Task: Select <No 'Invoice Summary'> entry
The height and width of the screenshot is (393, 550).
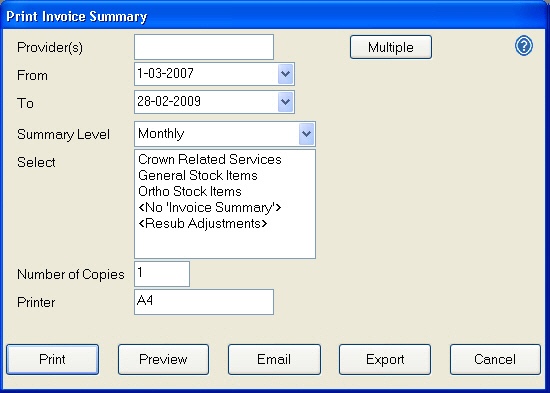Action: click(x=210, y=207)
